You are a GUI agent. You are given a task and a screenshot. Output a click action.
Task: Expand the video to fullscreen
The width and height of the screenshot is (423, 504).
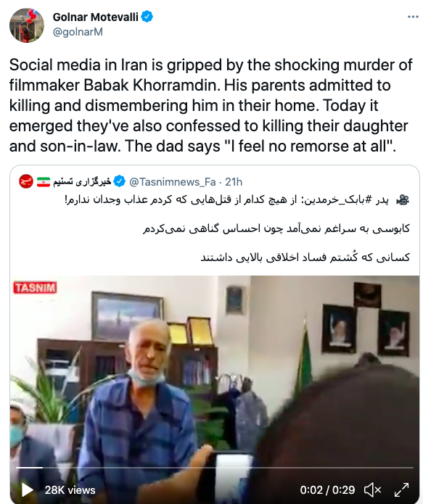[x=401, y=489]
